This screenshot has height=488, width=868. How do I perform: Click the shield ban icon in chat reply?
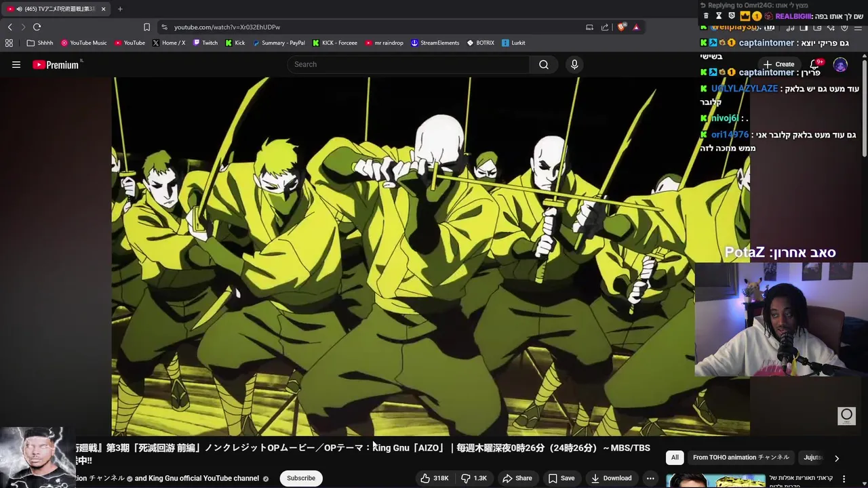pos(732,16)
